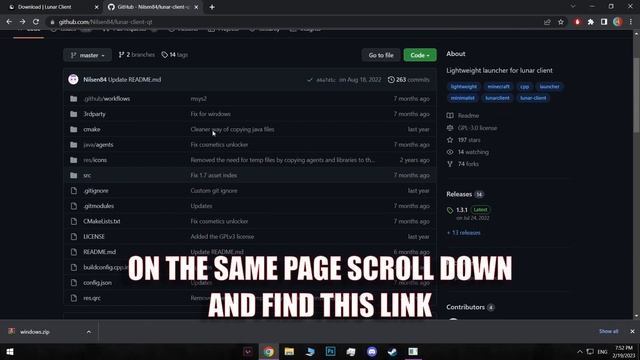The width and height of the screenshot is (640, 360).
Task: Expand the green Code dropdown
Action: click(x=420, y=55)
